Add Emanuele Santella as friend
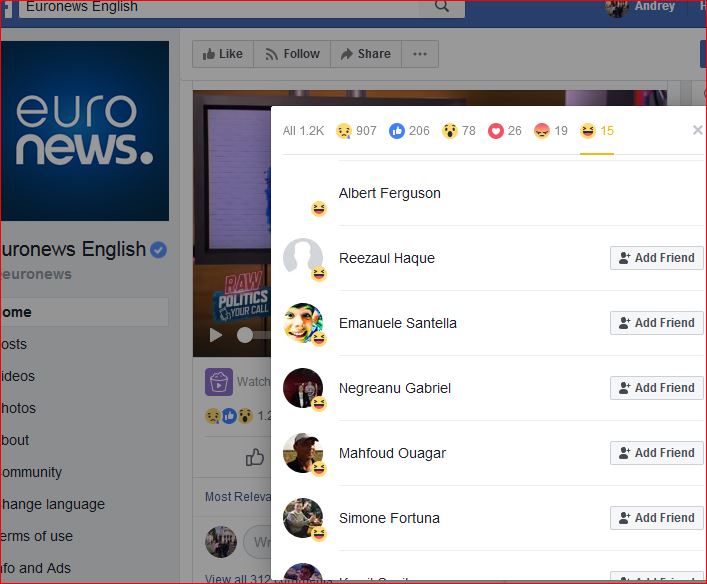 (656, 323)
